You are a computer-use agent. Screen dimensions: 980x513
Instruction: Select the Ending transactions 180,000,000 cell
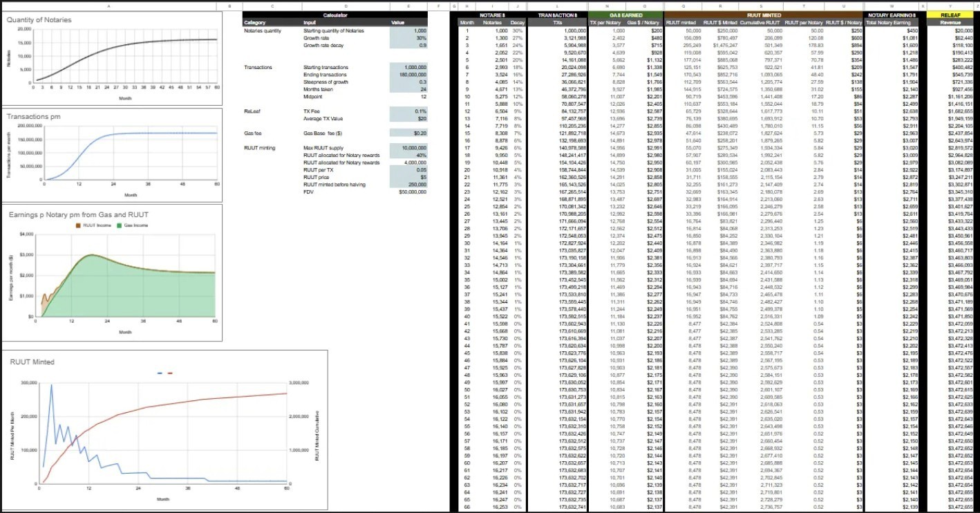408,74
